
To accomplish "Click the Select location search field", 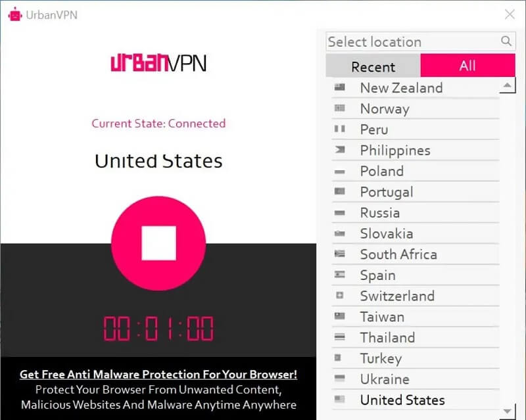I will pyautogui.click(x=412, y=41).
